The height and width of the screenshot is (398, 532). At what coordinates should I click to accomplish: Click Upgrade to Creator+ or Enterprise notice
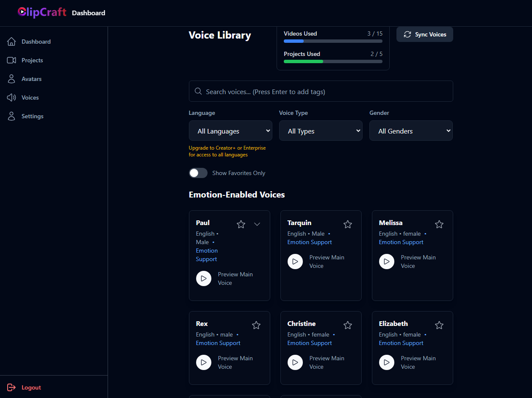pos(227,151)
